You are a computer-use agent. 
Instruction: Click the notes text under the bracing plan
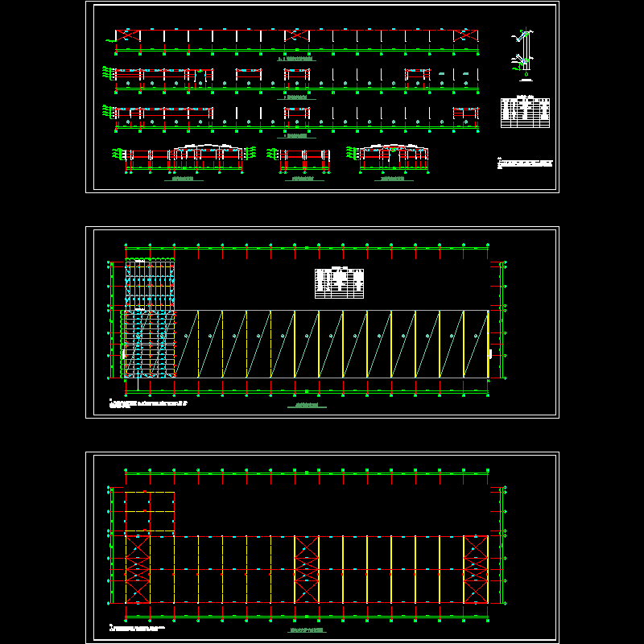coord(137,628)
